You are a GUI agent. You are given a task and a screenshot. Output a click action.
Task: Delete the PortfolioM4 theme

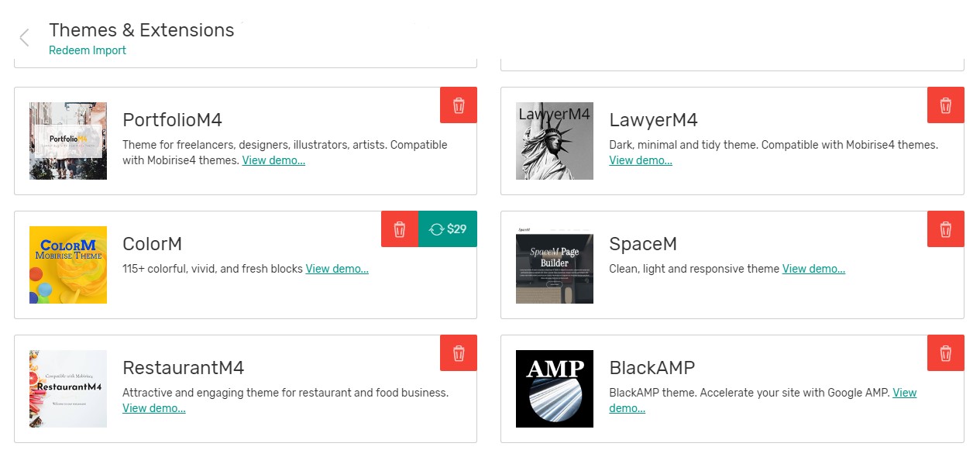click(x=458, y=105)
